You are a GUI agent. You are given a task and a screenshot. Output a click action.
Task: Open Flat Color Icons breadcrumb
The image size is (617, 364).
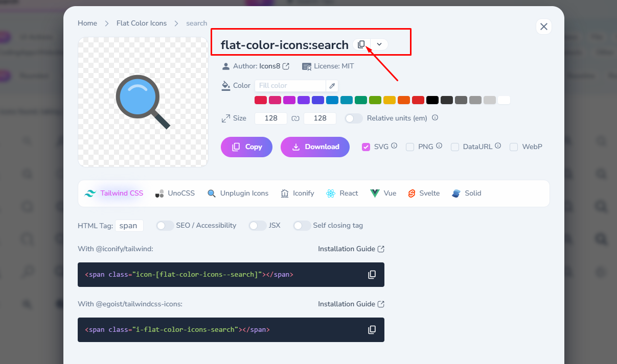coord(142,23)
